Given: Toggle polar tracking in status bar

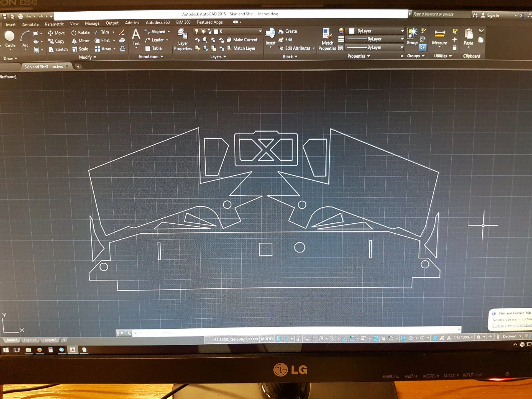Looking at the screenshot, I should (321, 338).
